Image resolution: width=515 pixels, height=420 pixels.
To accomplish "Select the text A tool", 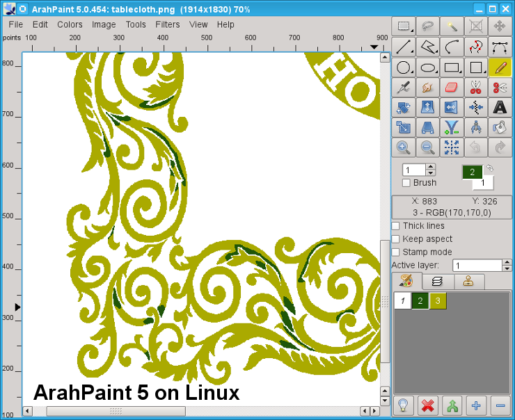I will [x=500, y=107].
